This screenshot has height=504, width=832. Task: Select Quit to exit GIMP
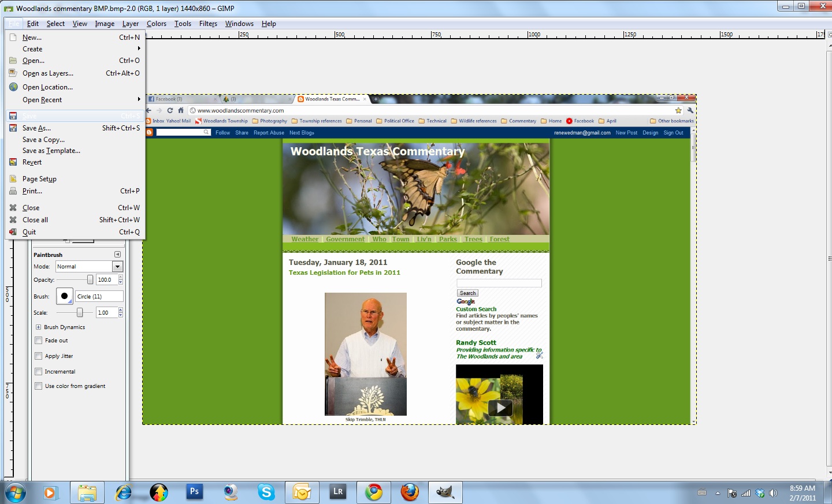point(30,232)
